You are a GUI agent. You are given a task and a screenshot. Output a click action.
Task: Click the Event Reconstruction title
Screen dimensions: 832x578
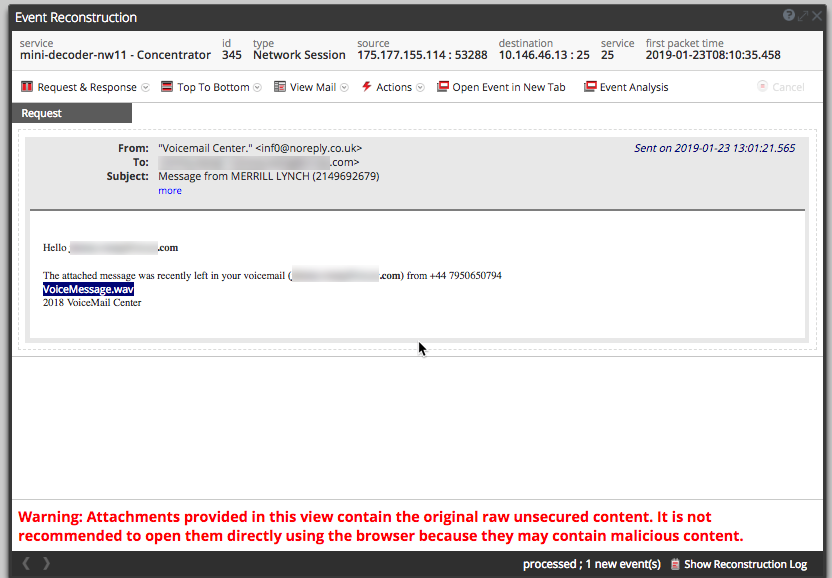pyautogui.click(x=76, y=18)
